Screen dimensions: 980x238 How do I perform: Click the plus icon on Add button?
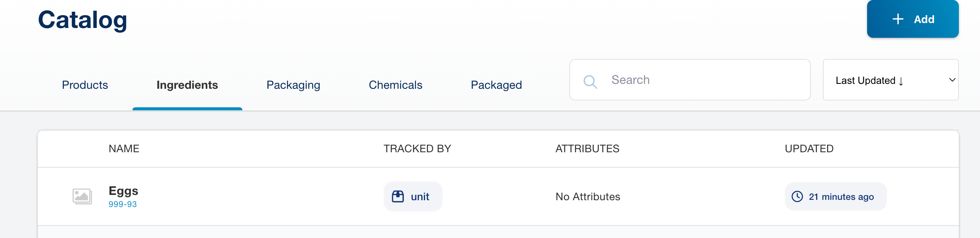point(898,19)
